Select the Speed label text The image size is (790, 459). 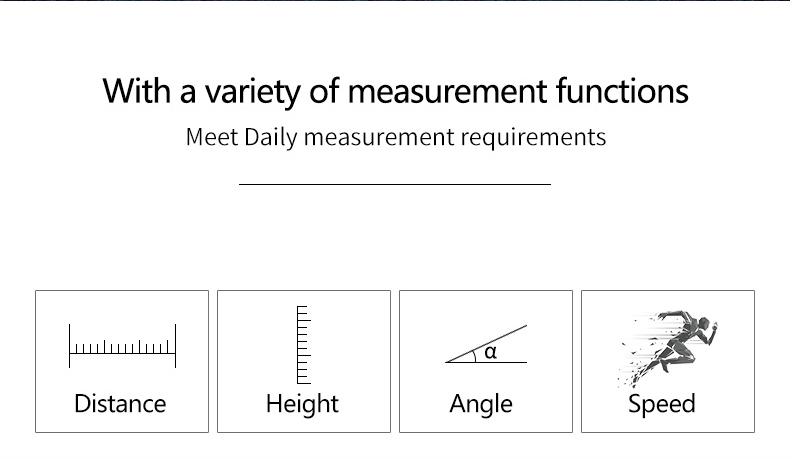click(662, 405)
